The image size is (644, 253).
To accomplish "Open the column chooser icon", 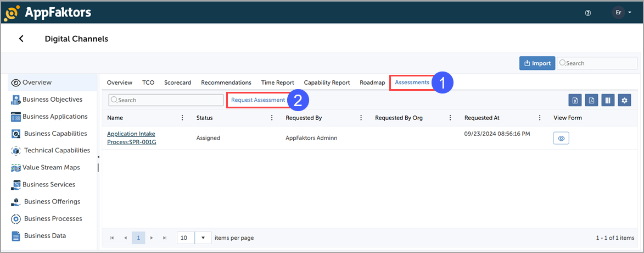I will (x=608, y=100).
